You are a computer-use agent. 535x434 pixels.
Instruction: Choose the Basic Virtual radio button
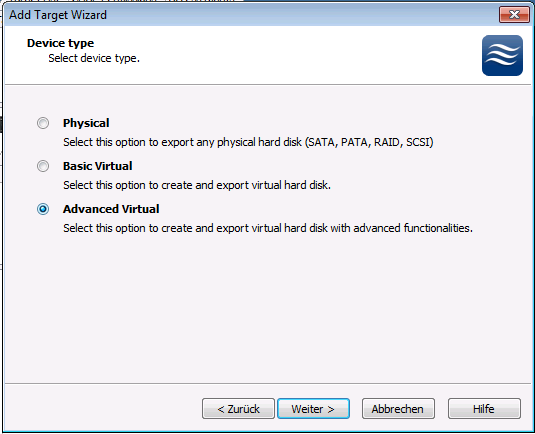[x=43, y=166]
